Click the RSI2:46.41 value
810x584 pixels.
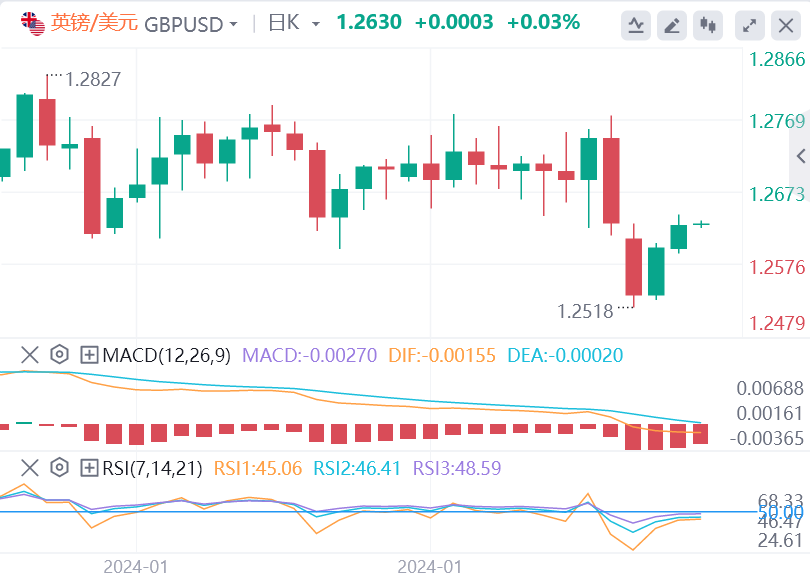pos(357,468)
